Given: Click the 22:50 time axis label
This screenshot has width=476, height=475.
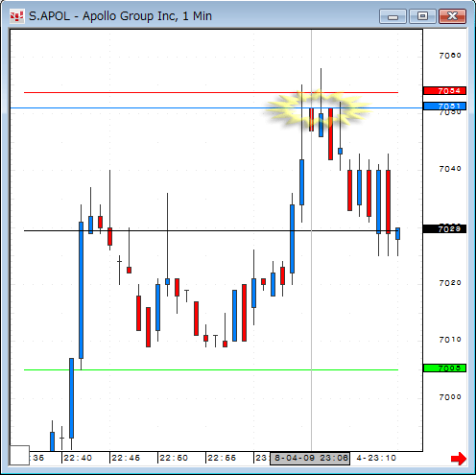Looking at the screenshot, I should (174, 458).
